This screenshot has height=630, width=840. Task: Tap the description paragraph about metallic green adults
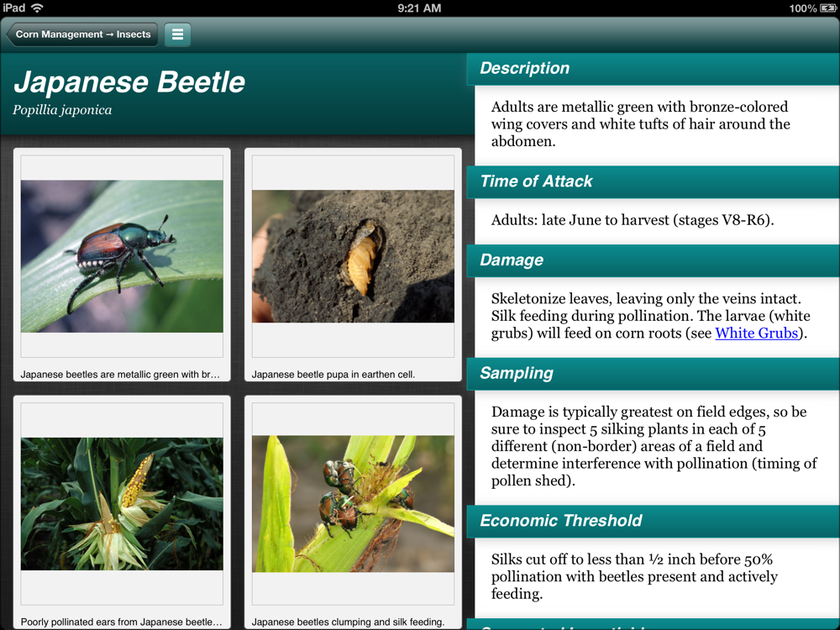(x=640, y=124)
